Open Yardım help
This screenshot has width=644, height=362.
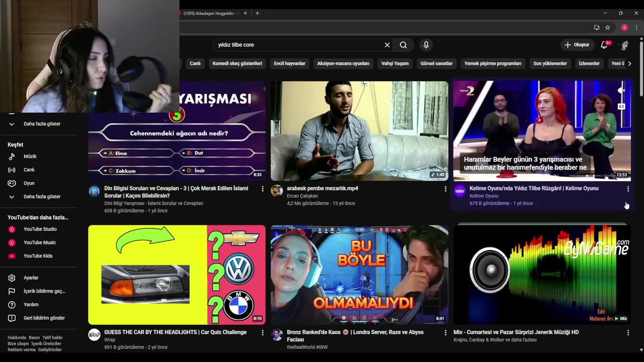click(39, 305)
